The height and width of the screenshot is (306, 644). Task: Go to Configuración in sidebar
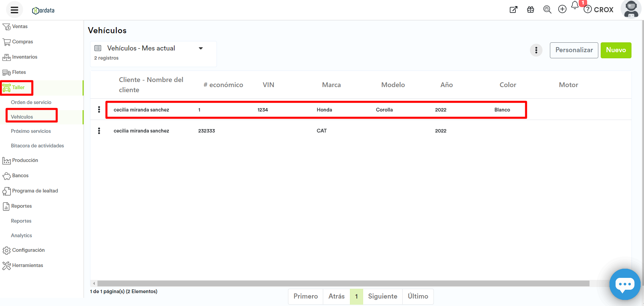(28, 250)
